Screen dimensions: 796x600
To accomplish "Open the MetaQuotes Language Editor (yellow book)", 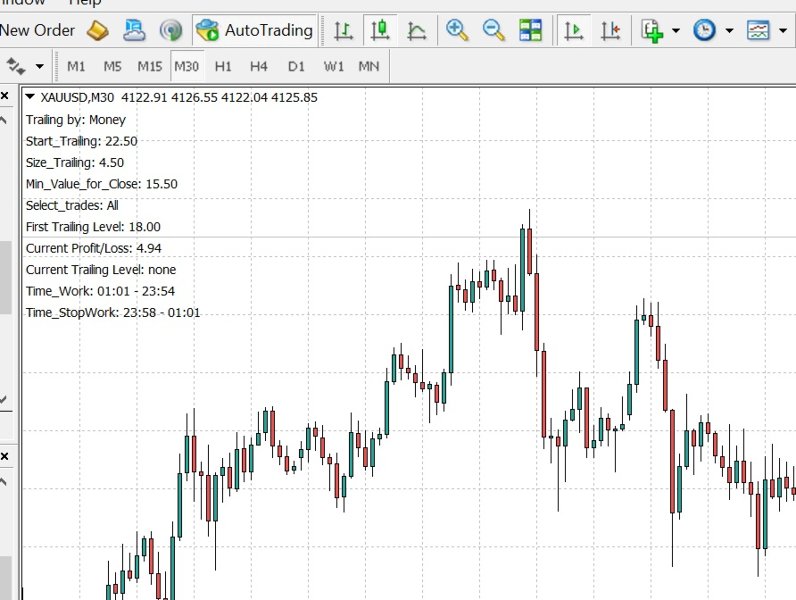I will tap(98, 30).
